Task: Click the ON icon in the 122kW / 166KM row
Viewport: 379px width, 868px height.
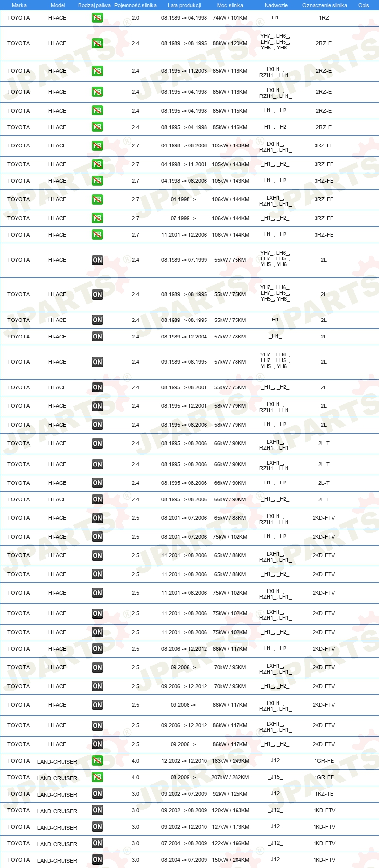Action: (97, 843)
